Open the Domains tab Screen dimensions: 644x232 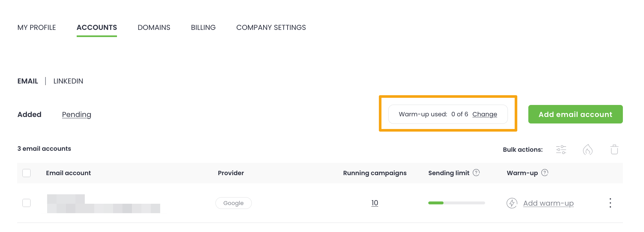[x=154, y=28]
